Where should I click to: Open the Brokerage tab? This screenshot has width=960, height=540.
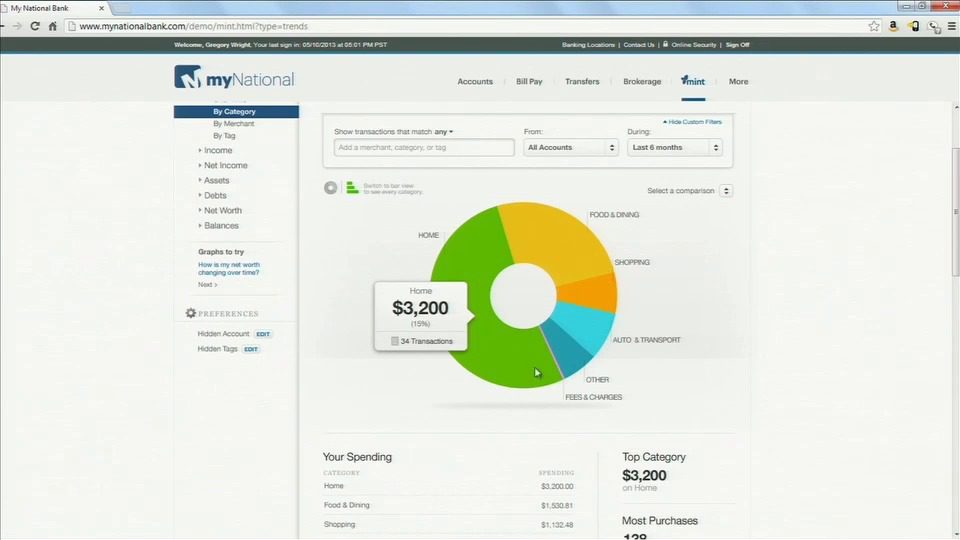tap(642, 81)
